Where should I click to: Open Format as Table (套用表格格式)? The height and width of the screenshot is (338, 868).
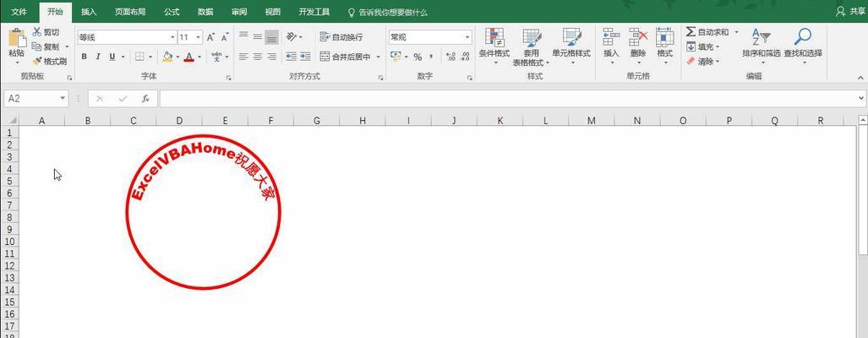[x=531, y=46]
